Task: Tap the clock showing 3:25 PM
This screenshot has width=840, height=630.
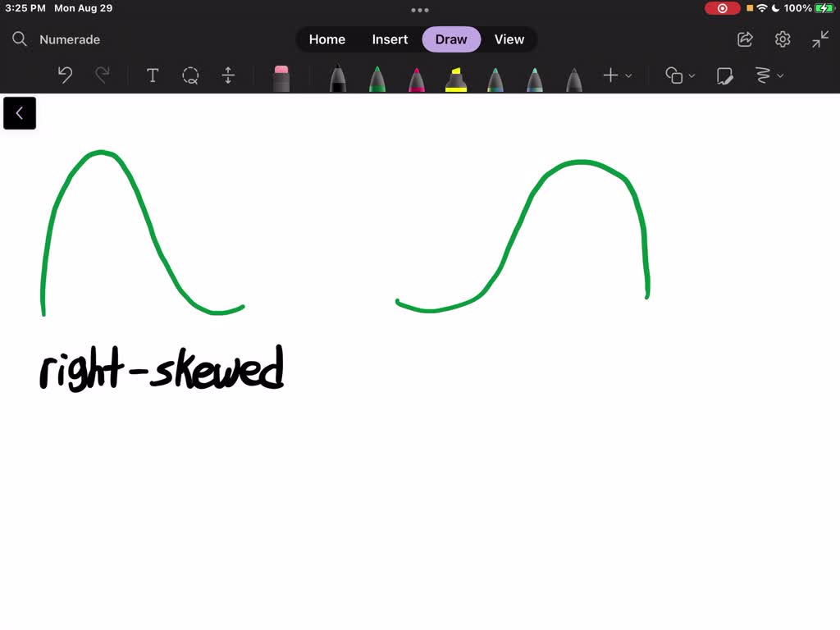Action: pyautogui.click(x=25, y=8)
